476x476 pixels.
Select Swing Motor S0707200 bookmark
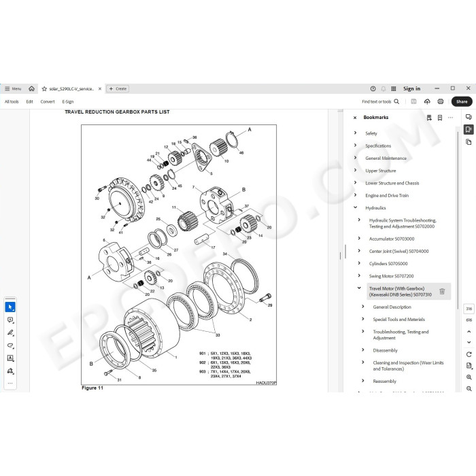pyautogui.click(x=391, y=276)
